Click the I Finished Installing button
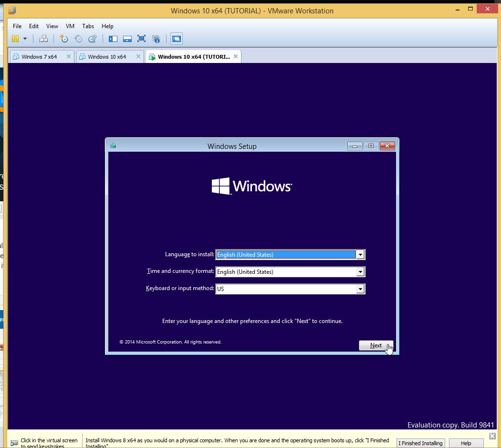 click(x=420, y=443)
